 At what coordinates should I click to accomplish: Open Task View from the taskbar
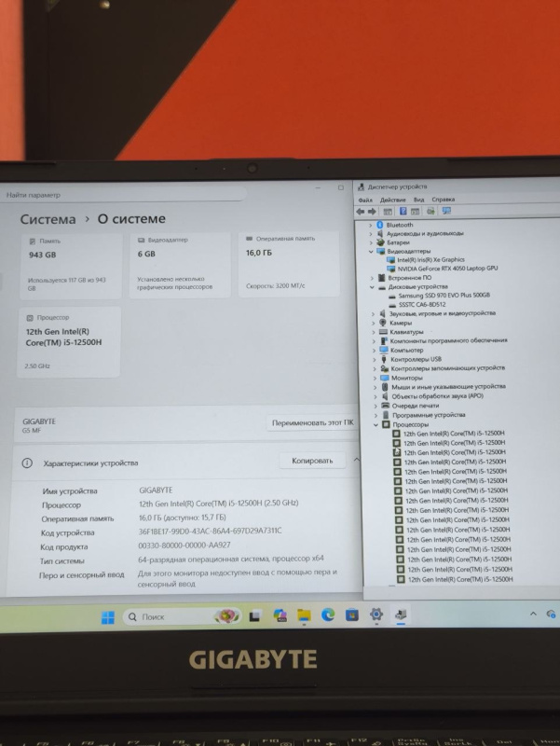tap(254, 616)
